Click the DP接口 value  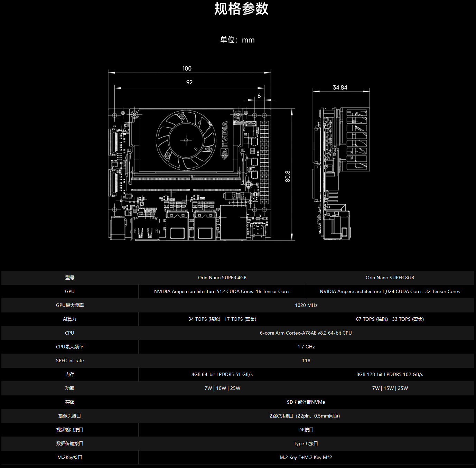click(306, 430)
